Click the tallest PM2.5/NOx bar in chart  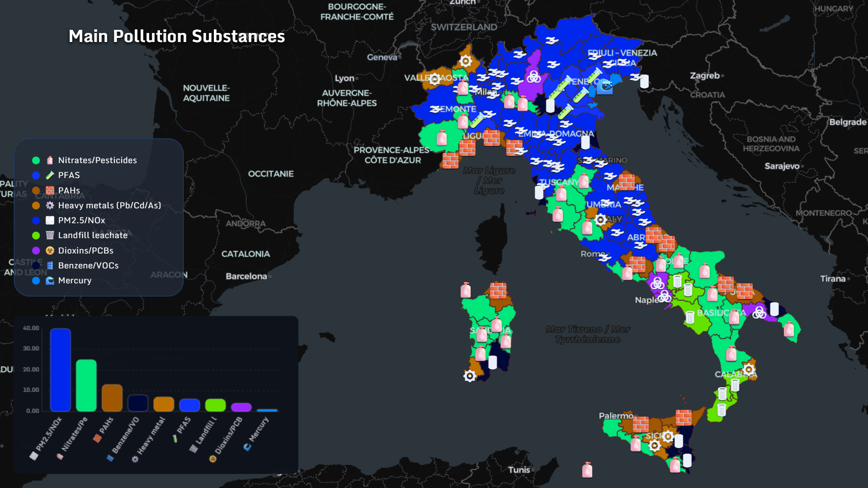tap(59, 368)
